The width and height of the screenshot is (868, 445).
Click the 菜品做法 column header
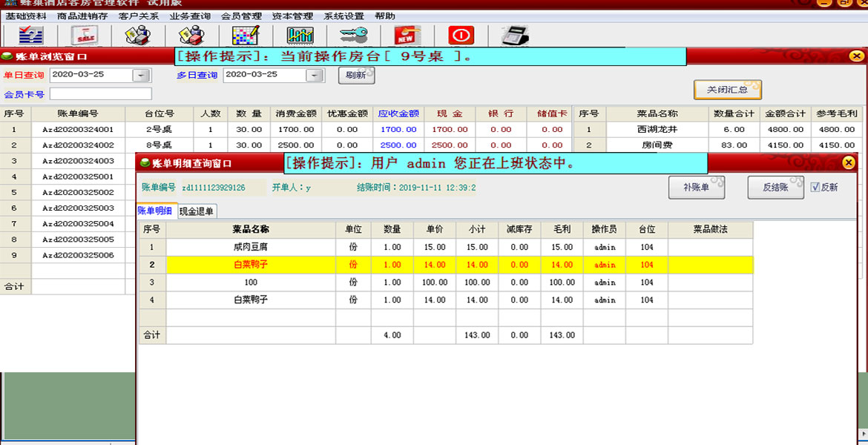(710, 229)
